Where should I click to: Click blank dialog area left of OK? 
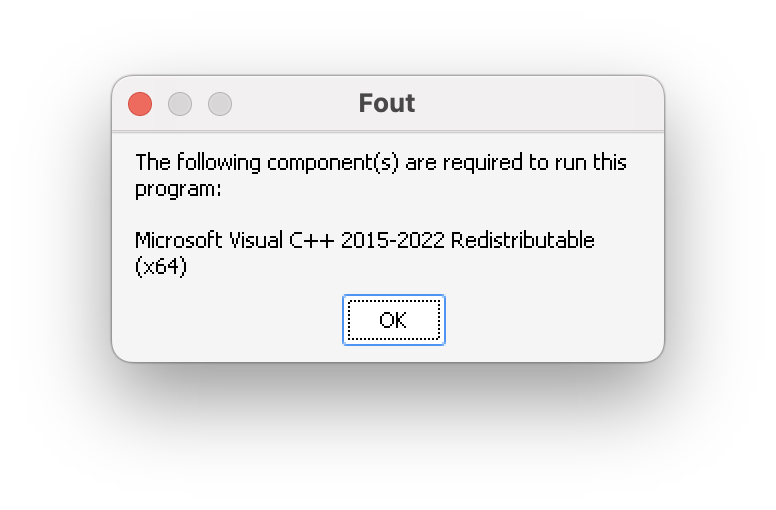click(x=228, y=320)
